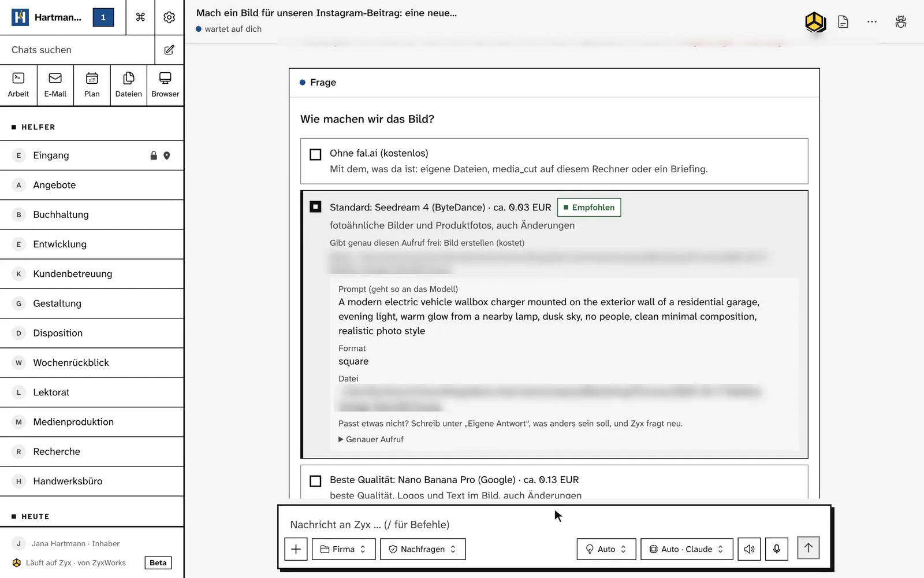This screenshot has width=924, height=578.
Task: Select the Wochenrückblick helper
Action: tap(92, 362)
